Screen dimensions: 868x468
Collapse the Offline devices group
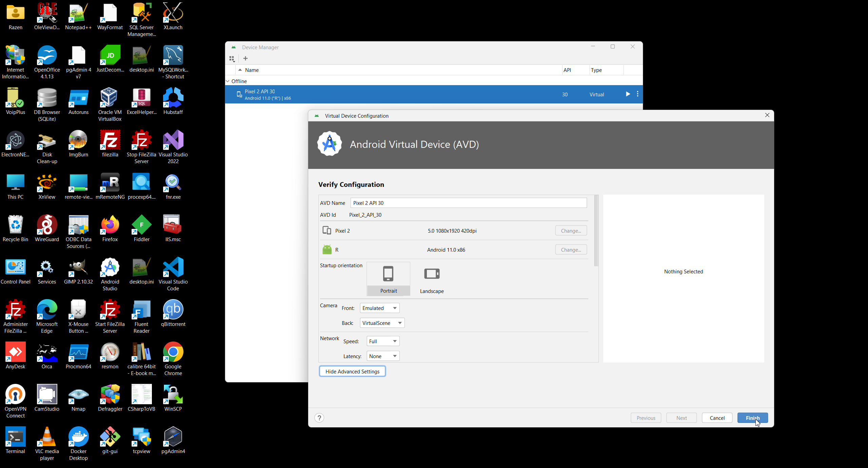coord(228,81)
